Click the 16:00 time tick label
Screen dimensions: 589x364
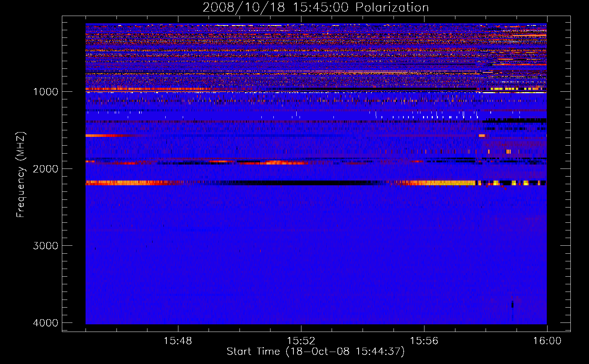click(547, 341)
